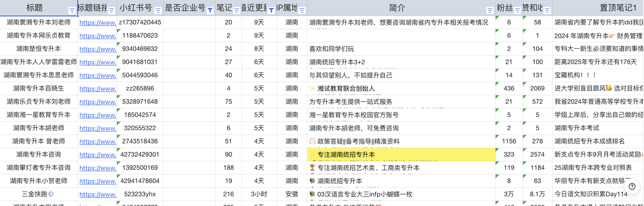Select cell 湖南乐贞专升本刘老师
The height and width of the screenshot is (206, 644).
39,101
